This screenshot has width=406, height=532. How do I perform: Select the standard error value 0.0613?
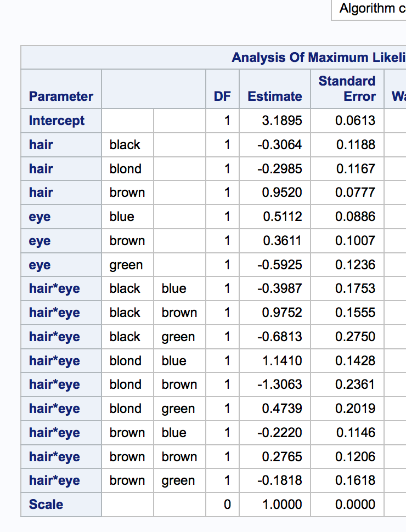click(356, 121)
